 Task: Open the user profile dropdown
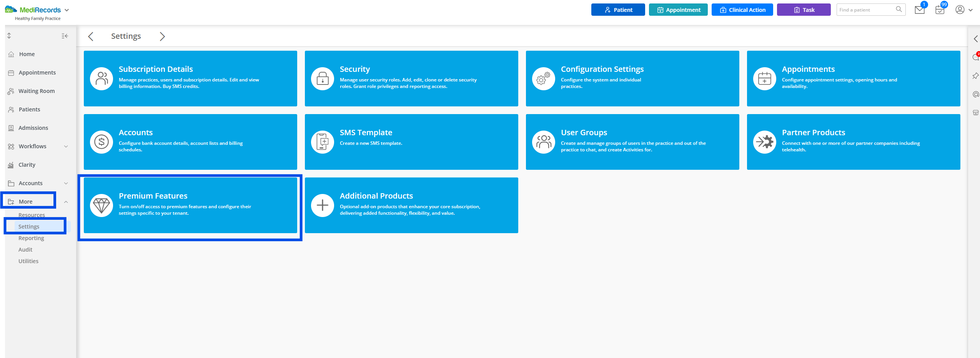(964, 10)
